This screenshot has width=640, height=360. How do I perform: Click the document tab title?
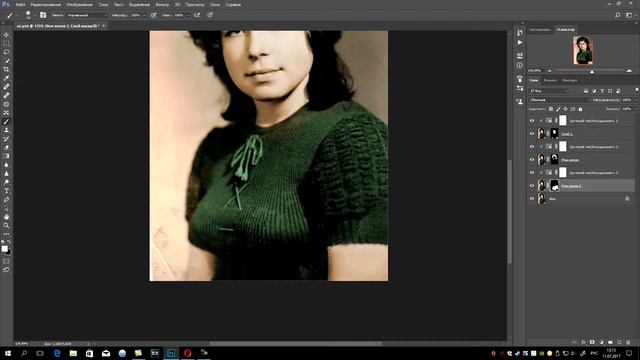click(58, 26)
